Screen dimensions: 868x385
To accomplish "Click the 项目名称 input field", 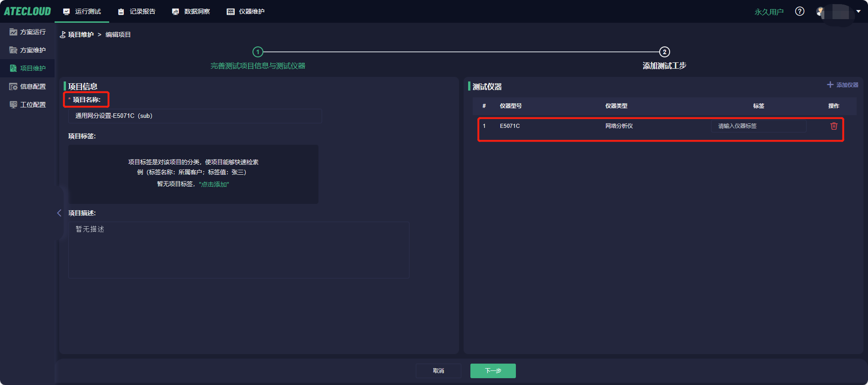I will (x=195, y=116).
